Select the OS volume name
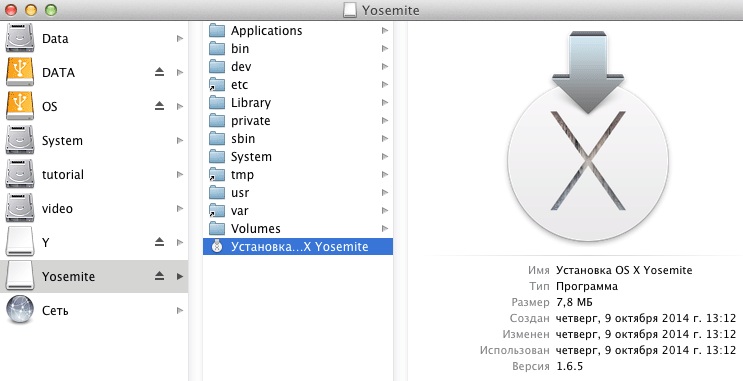Image resolution: width=743 pixels, height=381 pixels. pos(50,107)
